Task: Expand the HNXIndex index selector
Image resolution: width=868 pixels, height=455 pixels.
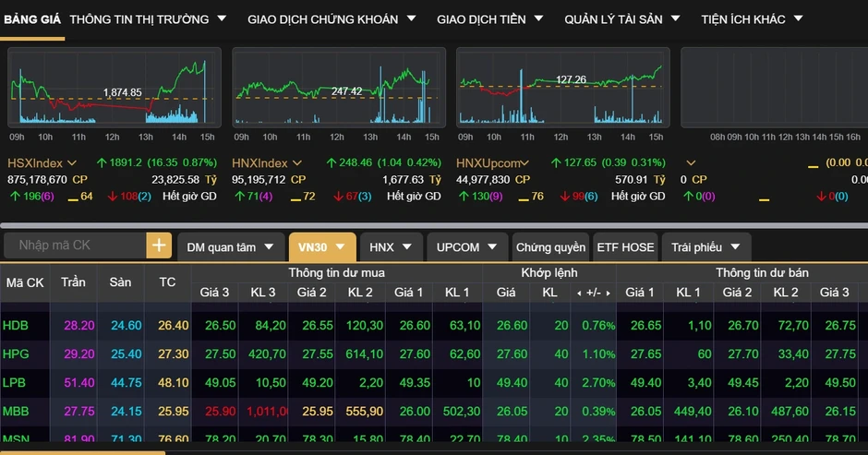Action: coord(297,163)
